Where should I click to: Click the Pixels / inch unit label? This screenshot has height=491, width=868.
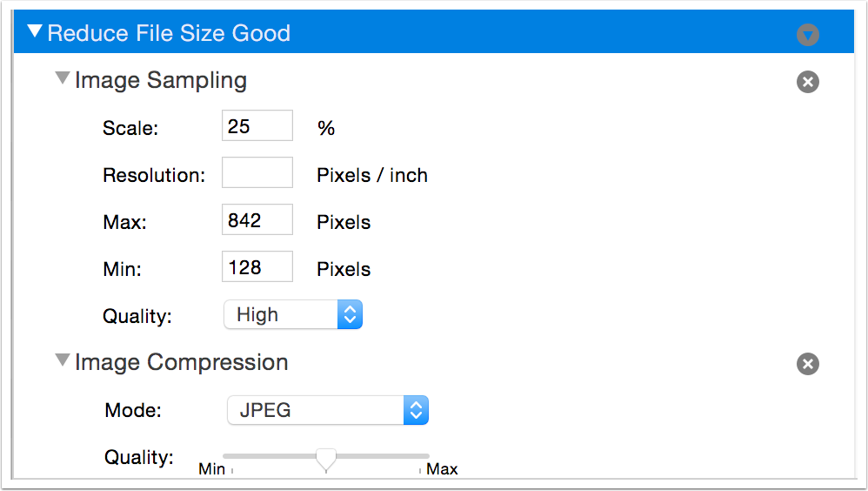(372, 175)
